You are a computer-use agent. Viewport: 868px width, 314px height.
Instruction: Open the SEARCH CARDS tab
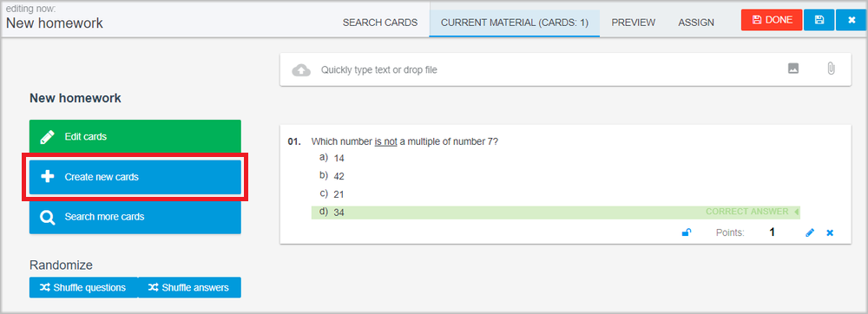coord(380,23)
